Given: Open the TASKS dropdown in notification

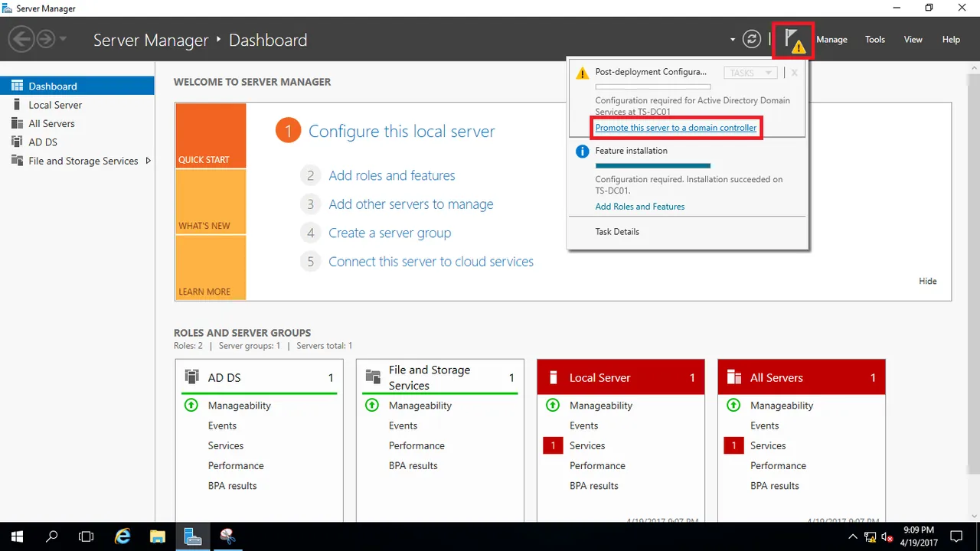Looking at the screenshot, I should tap(750, 73).
